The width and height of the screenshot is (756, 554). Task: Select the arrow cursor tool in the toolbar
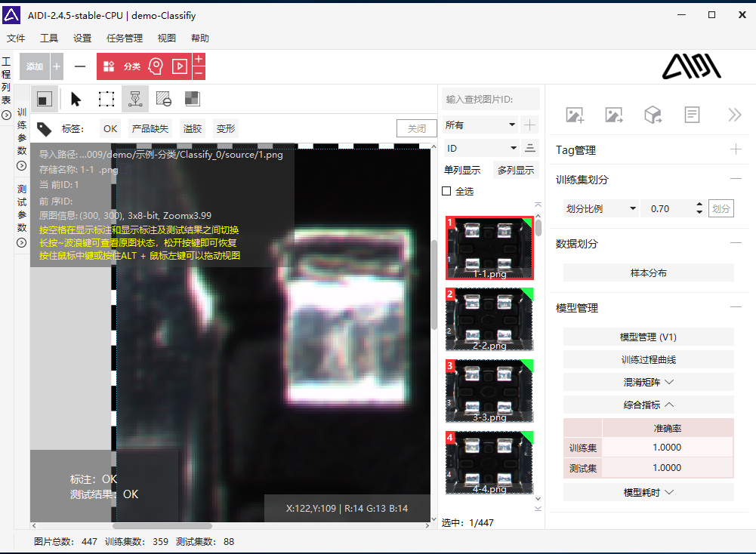75,99
